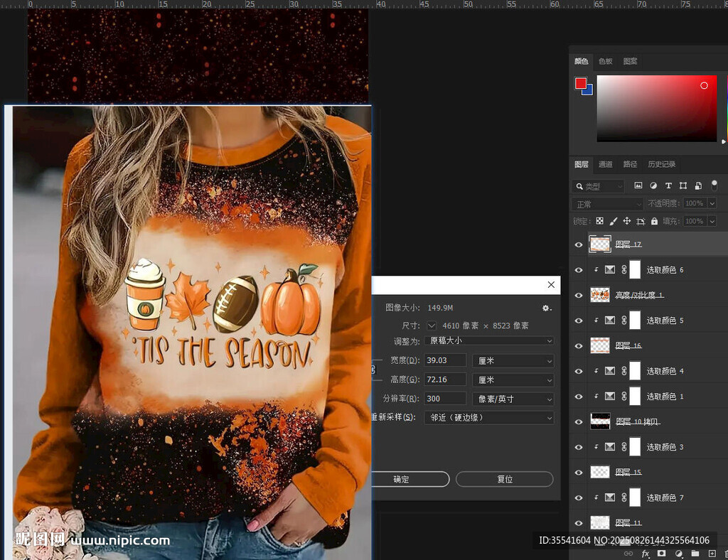Open the Image Size dialog gear settings
This screenshot has height=560, width=728.
pyautogui.click(x=546, y=308)
